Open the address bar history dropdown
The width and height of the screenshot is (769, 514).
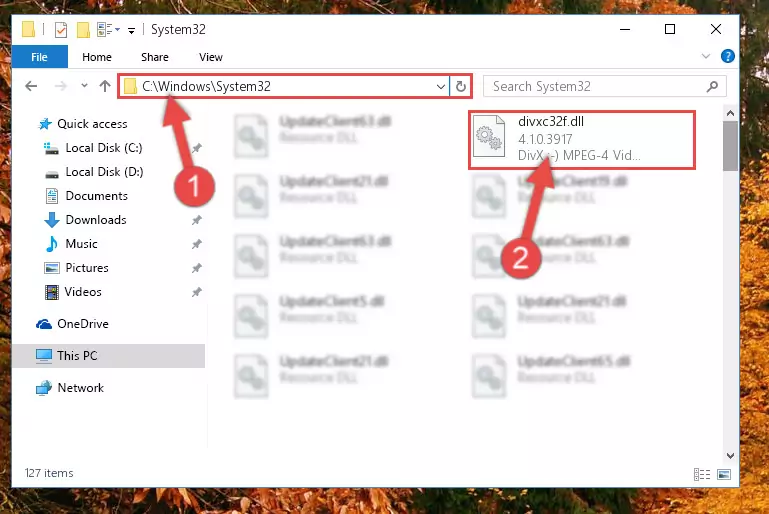pyautogui.click(x=440, y=87)
